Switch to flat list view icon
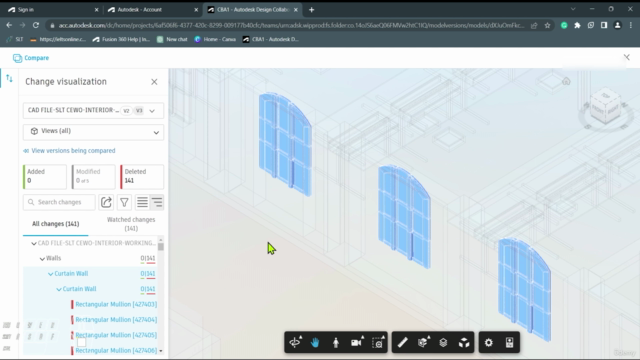 click(142, 202)
